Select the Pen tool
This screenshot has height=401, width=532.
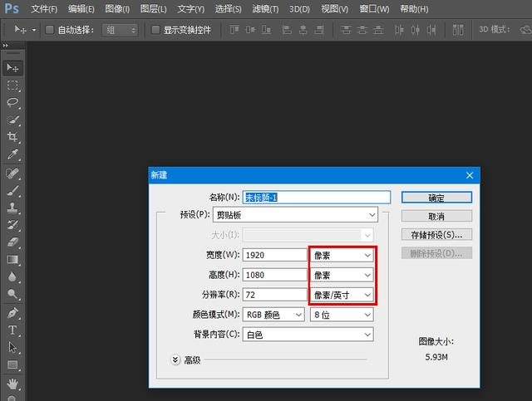12,313
